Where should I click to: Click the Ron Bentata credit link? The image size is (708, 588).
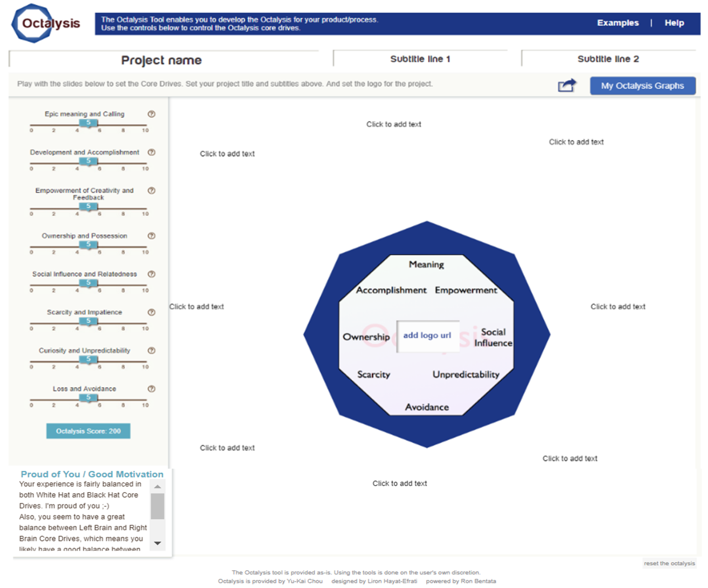pos(478,581)
